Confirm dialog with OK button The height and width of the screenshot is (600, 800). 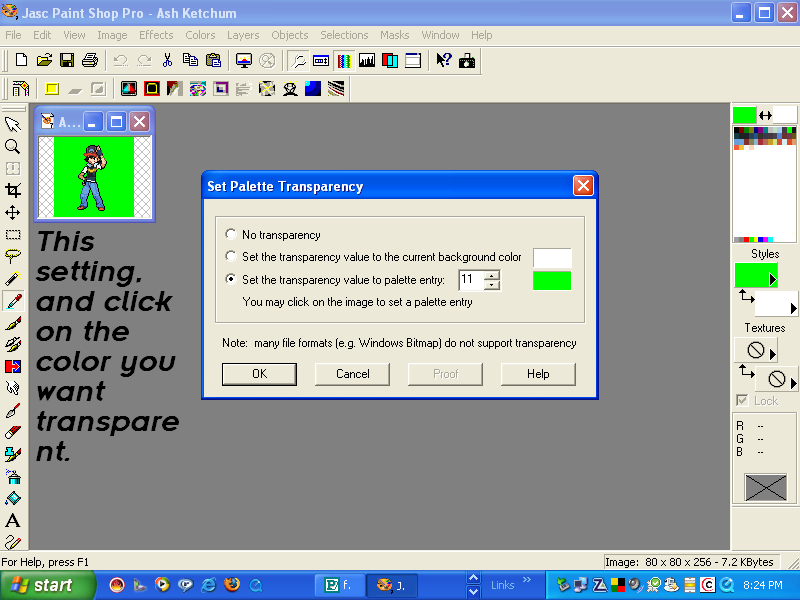coord(259,374)
